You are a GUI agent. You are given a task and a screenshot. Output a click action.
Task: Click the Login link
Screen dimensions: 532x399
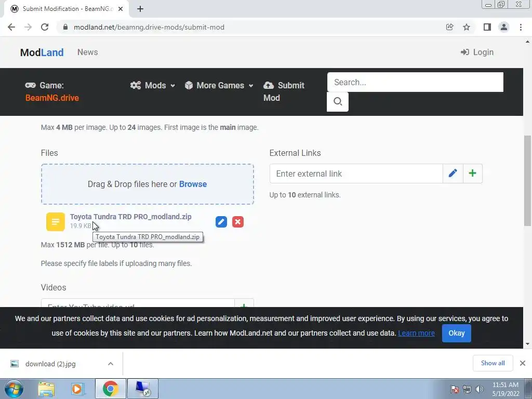coord(477,52)
